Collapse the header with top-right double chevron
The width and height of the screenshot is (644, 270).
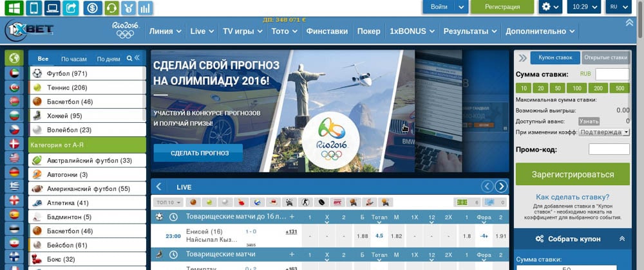pos(629,22)
